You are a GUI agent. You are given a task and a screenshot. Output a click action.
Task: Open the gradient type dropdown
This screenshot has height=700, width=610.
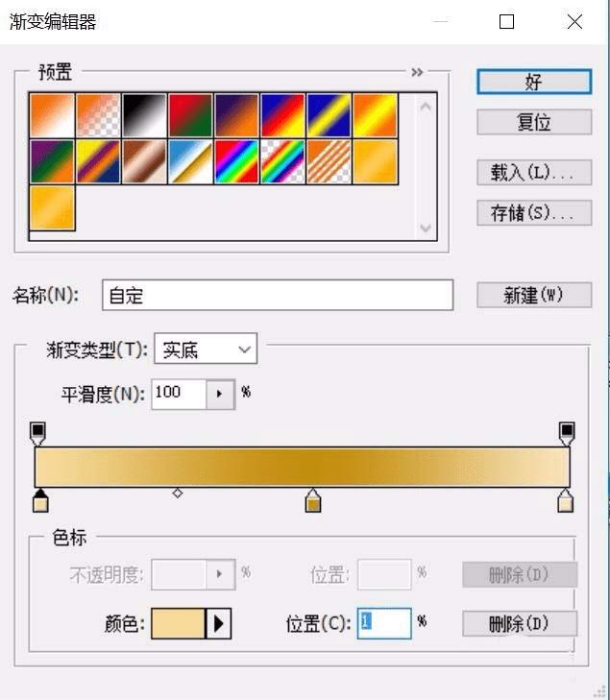coord(206,349)
